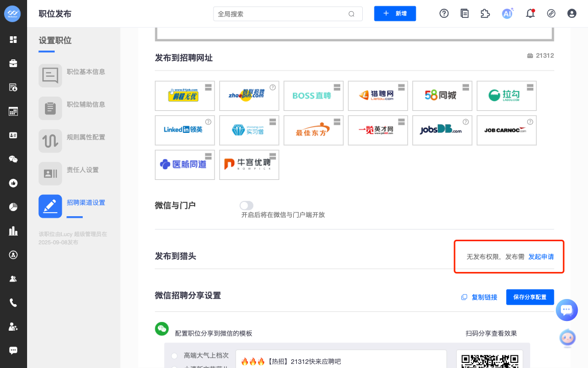Select the 最佳东方 site card
Image resolution: width=588 pixels, height=368 pixels.
coord(314,130)
